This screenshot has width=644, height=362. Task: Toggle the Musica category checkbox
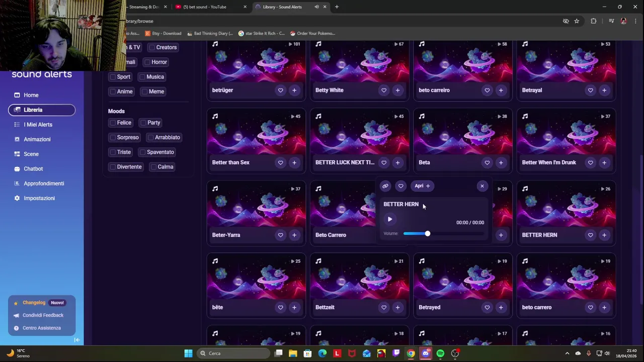[x=142, y=77]
